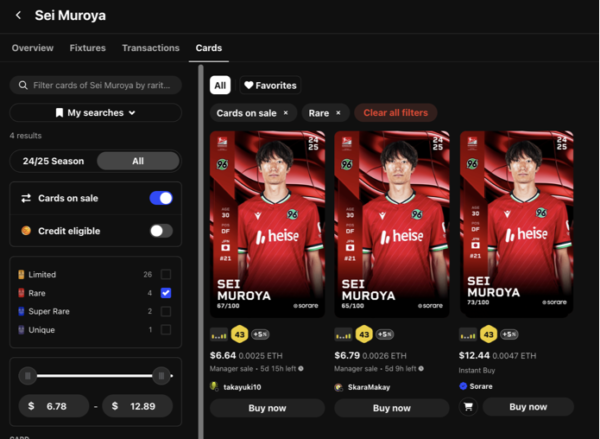Viewport: 600px width, 439px height.
Task: Click the Super Rare rarity card icon
Action: (x=21, y=311)
